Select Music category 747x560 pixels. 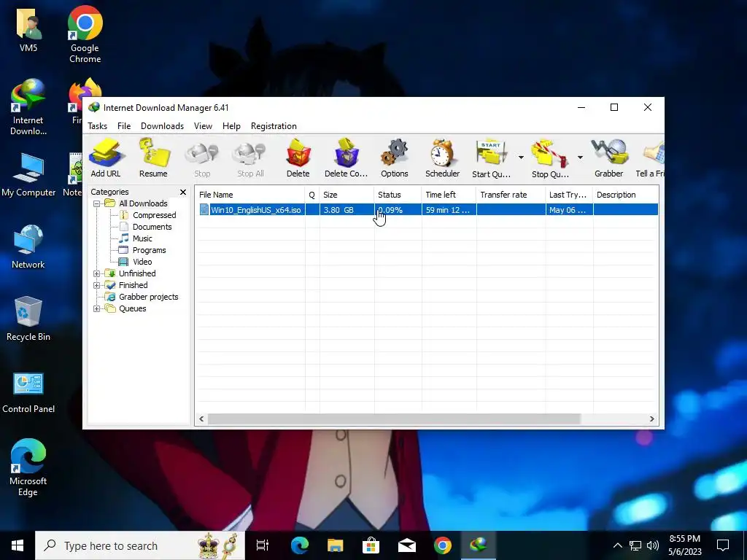142,238
